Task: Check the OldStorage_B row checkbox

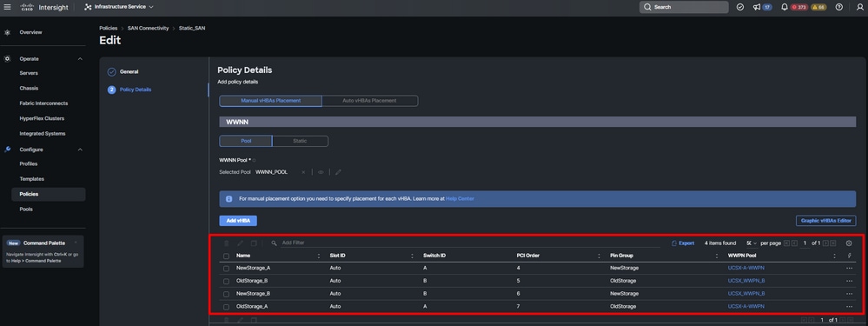Action: coord(226,281)
